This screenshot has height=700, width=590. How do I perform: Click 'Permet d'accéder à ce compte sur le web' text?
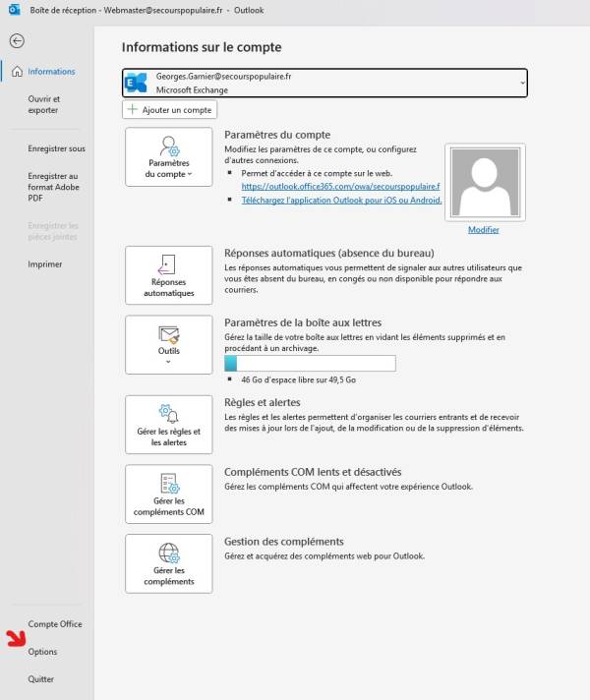tap(317, 173)
